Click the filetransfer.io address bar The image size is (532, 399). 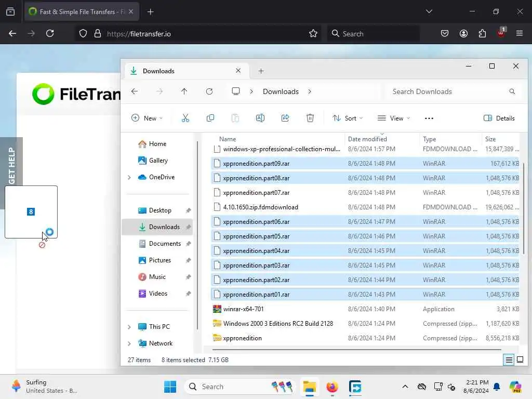tap(197, 34)
